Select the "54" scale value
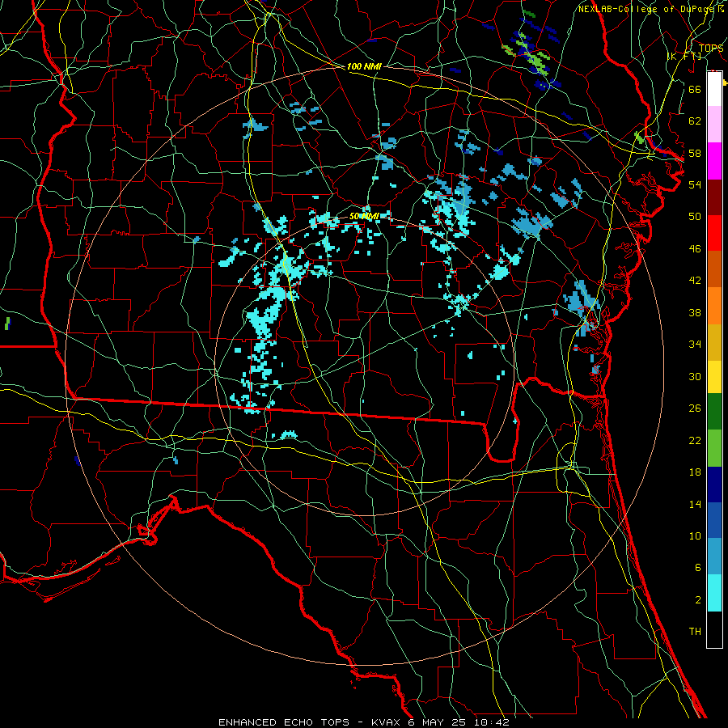 click(x=695, y=184)
